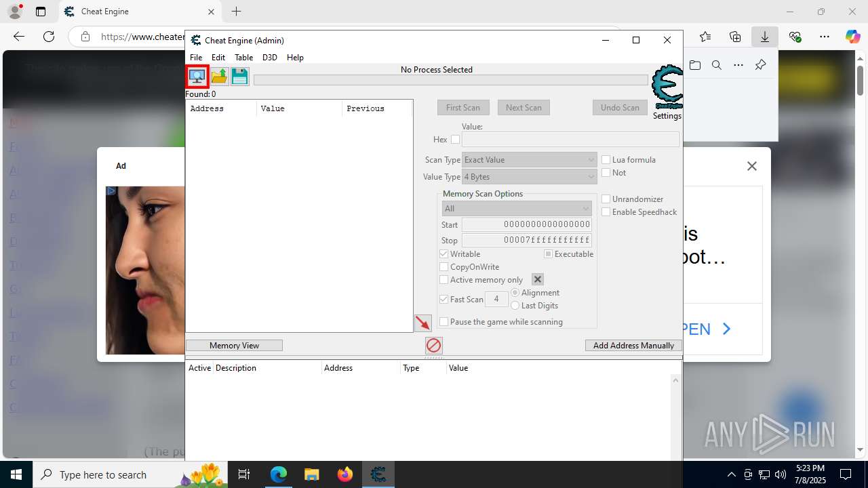Screen dimensions: 868x488
Task: Enable the CopyOnWrite checkbox
Action: (444, 267)
